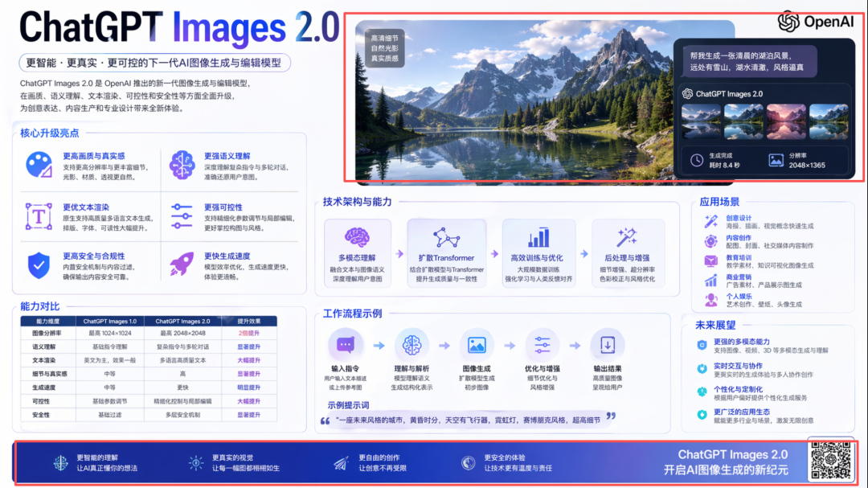Click the shield checkmark icon for 更高安全与合规性
This screenshot has height=488, width=868.
pos(39,265)
